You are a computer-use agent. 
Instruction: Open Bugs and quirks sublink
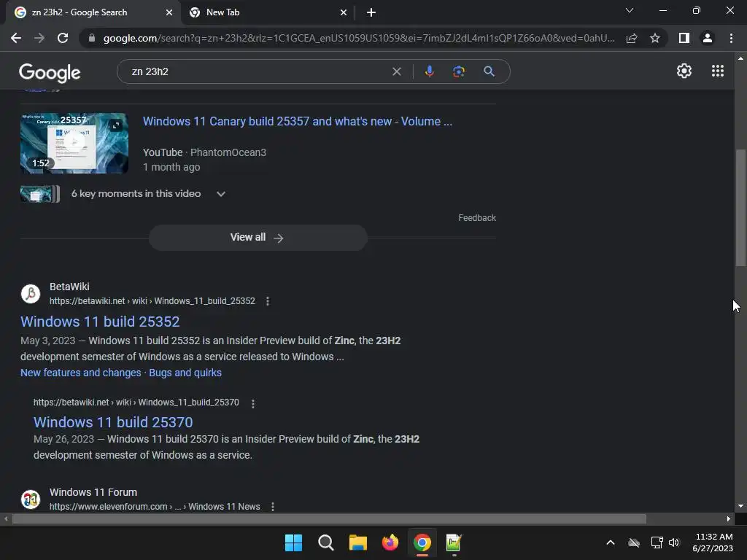click(185, 373)
